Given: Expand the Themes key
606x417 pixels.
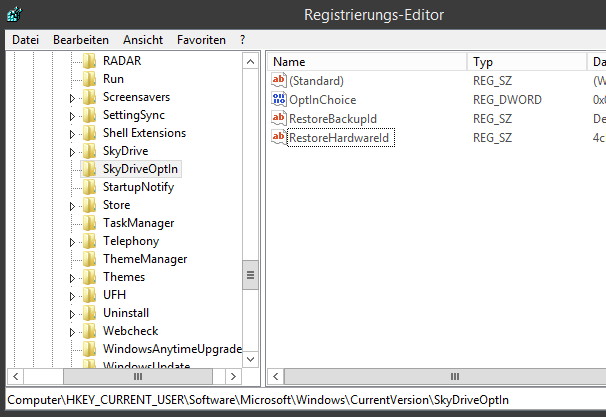Looking at the screenshot, I should [72, 278].
